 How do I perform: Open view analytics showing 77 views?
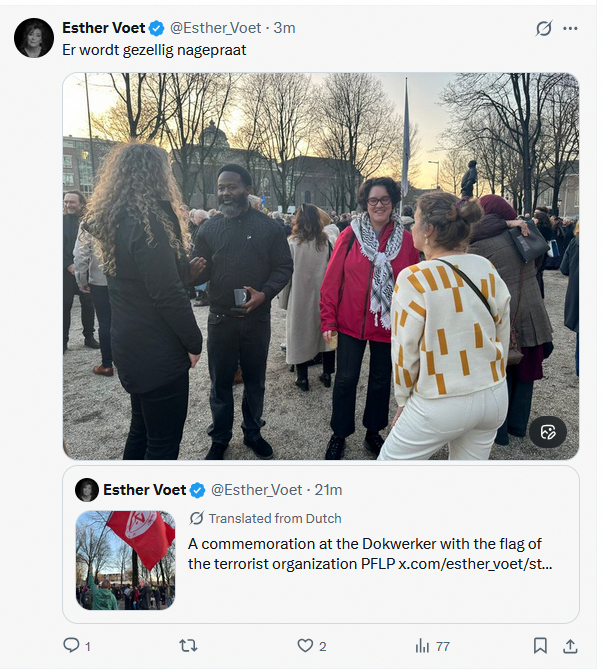422,646
